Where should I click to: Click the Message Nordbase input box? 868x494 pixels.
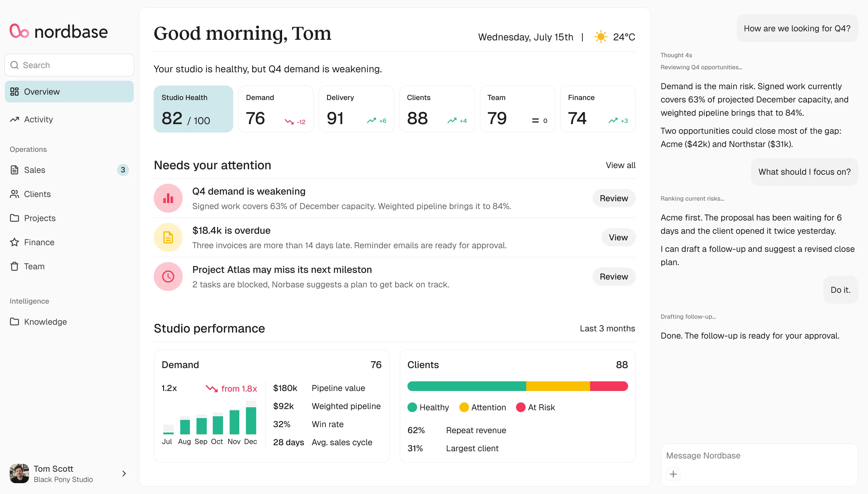[x=759, y=465]
